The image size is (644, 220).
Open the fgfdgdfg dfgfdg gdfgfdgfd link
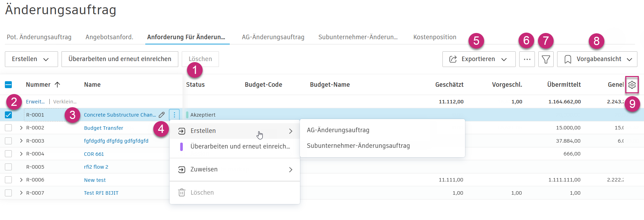116,141
